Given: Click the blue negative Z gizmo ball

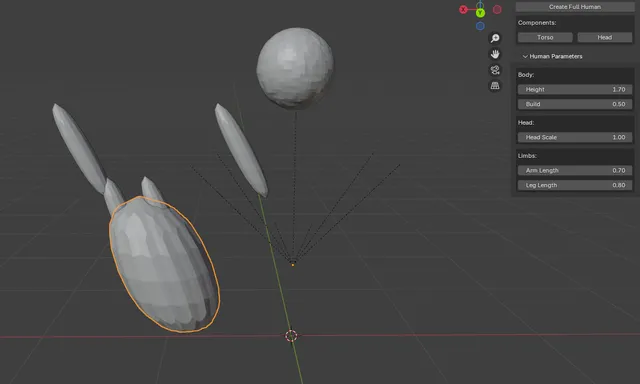Looking at the screenshot, I should pyautogui.click(x=480, y=26).
